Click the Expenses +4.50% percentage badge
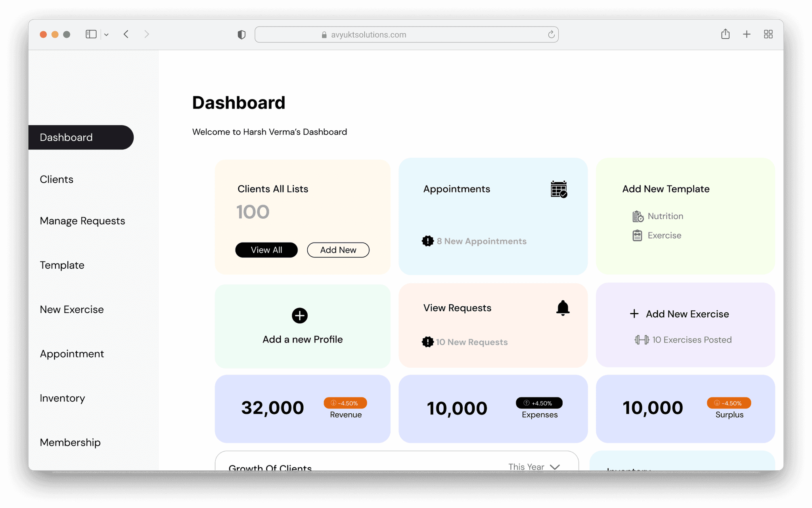The width and height of the screenshot is (812, 508). click(538, 403)
